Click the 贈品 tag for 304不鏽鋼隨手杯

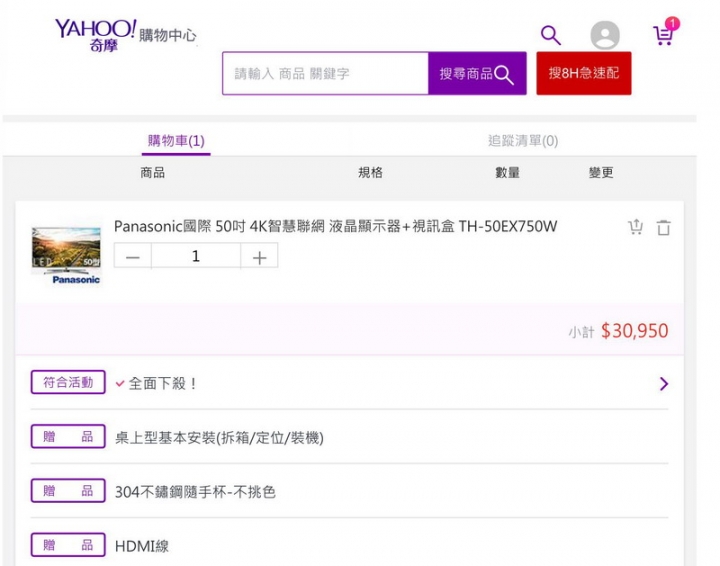(68, 490)
